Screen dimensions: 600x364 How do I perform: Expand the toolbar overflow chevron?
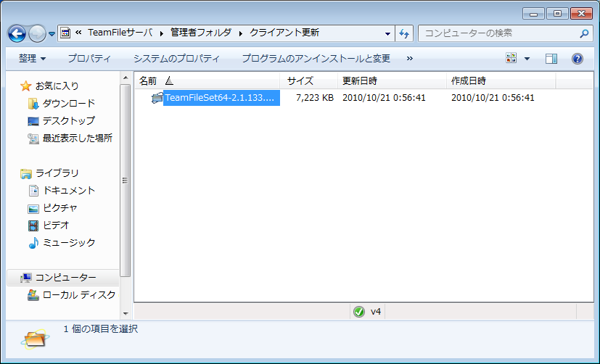[410, 59]
